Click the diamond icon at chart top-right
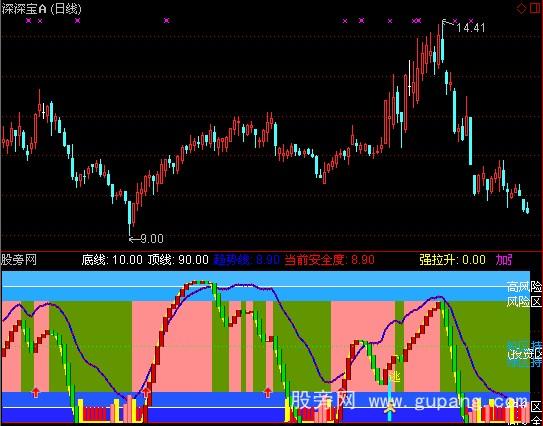 pyautogui.click(x=521, y=9)
